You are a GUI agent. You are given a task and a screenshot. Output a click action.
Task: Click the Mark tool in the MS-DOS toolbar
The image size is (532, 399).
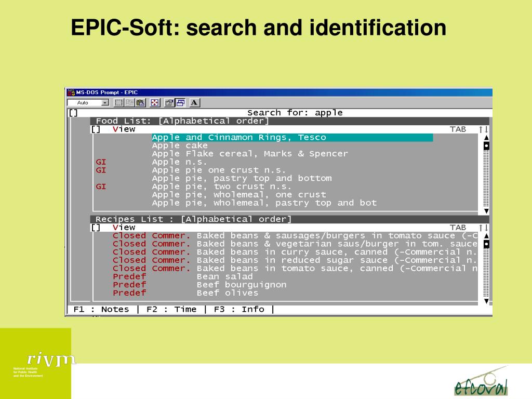coord(118,103)
